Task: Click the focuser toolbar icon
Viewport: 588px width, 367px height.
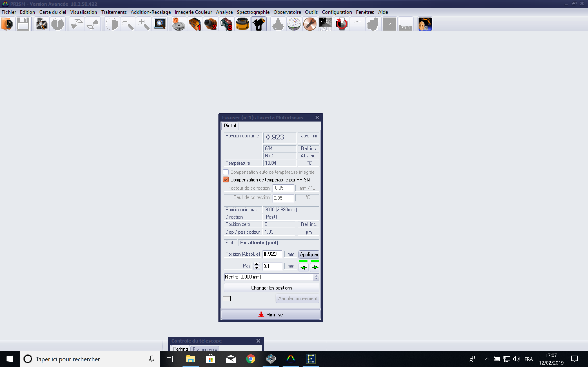Action: pyautogui.click(x=243, y=24)
